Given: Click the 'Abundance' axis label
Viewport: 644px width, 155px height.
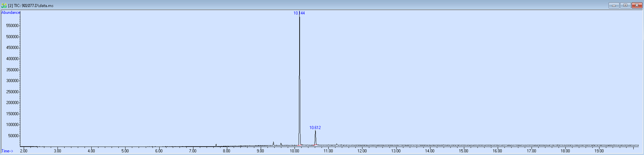Looking at the screenshot, I should pos(11,13).
